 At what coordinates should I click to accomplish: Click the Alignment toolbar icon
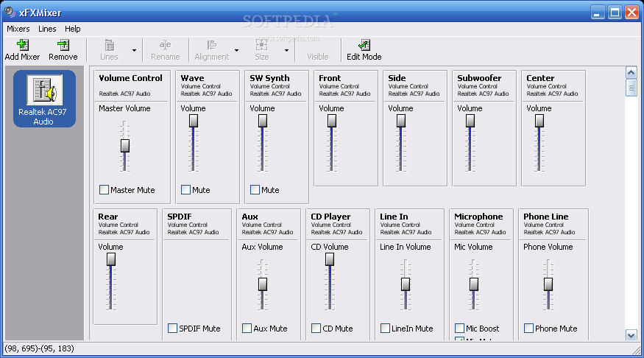pos(211,45)
